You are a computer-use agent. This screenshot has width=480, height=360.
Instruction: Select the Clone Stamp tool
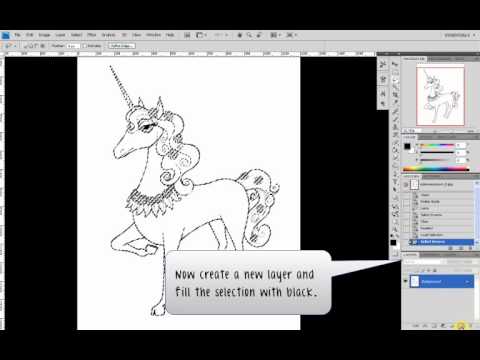(x=395, y=127)
